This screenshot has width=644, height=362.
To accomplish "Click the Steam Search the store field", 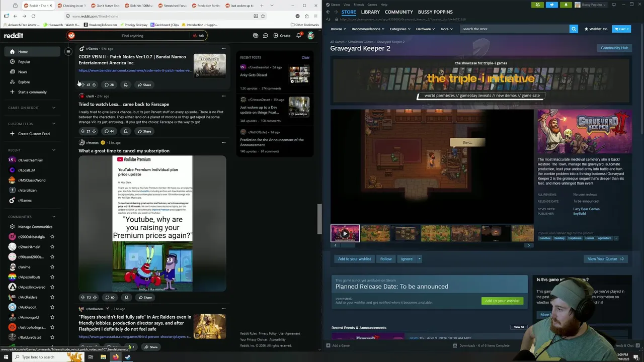I will (x=515, y=29).
